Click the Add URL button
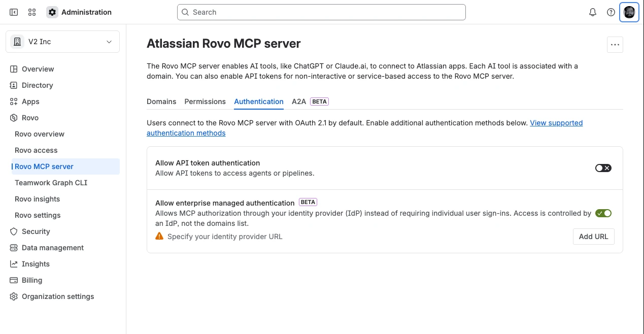This screenshot has height=334, width=644. point(593,237)
